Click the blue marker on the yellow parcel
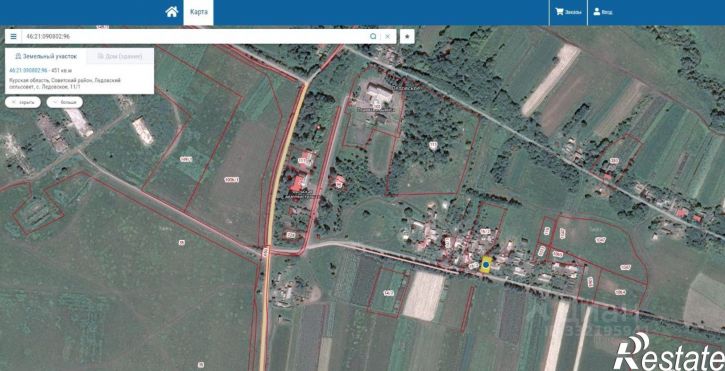This screenshot has width=725, height=371. point(486,265)
